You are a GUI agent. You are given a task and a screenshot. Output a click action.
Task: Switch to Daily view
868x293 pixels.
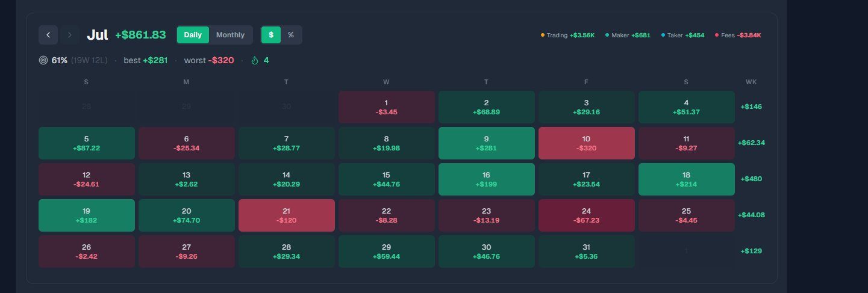193,35
